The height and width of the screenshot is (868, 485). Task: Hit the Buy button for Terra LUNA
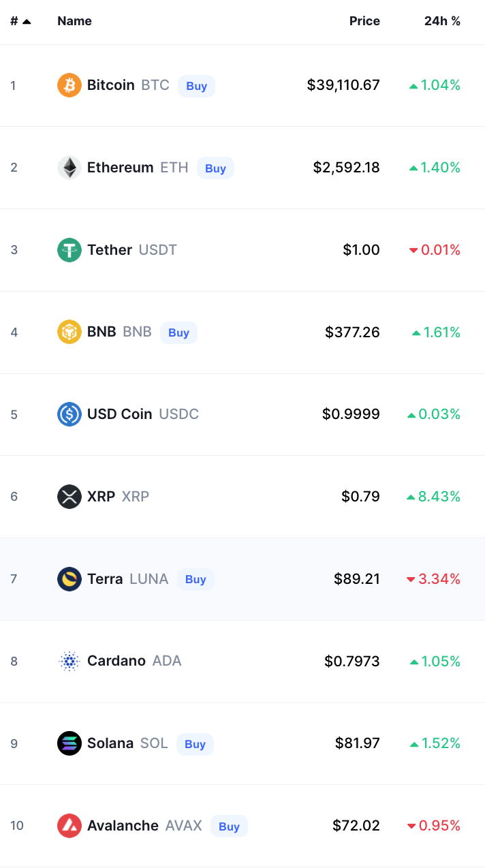point(195,579)
